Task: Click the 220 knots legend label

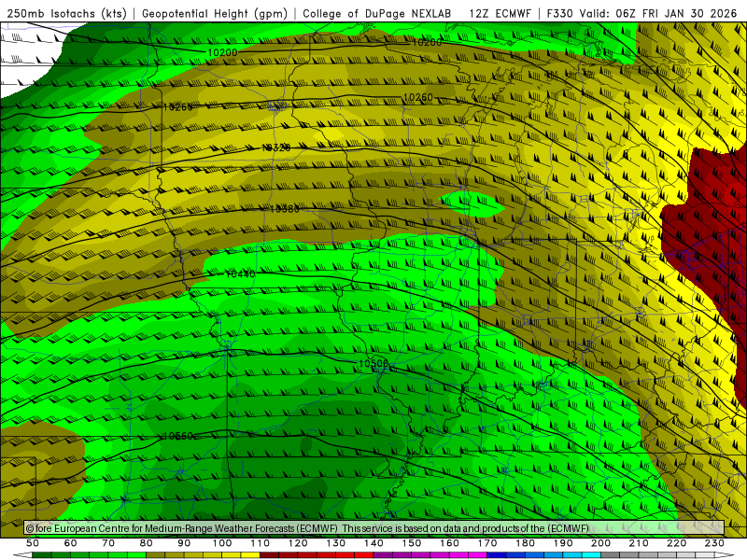Action: (x=676, y=543)
